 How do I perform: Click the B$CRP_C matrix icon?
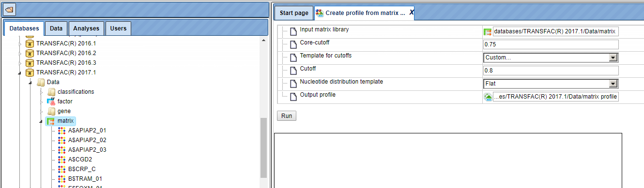[x=61, y=169]
